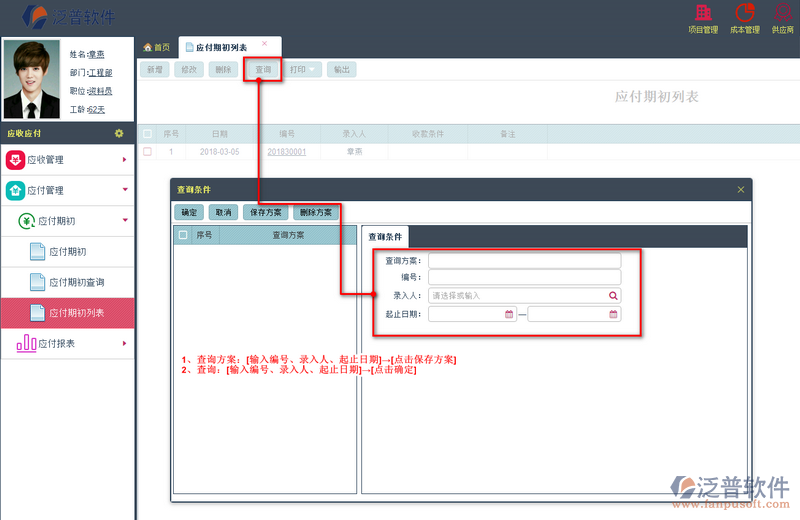800x520 pixels.
Task: Open the 打印 dropdown
Action: coord(303,69)
